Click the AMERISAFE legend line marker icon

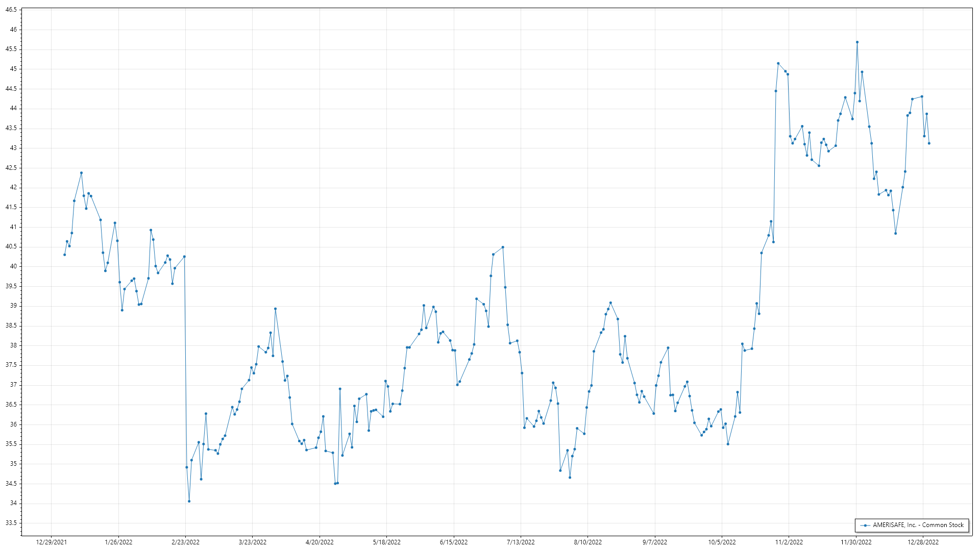click(x=865, y=525)
